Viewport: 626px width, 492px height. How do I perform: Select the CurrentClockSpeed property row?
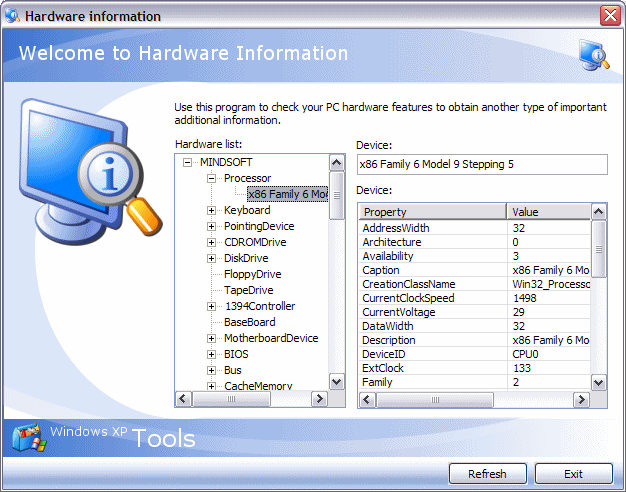475,298
